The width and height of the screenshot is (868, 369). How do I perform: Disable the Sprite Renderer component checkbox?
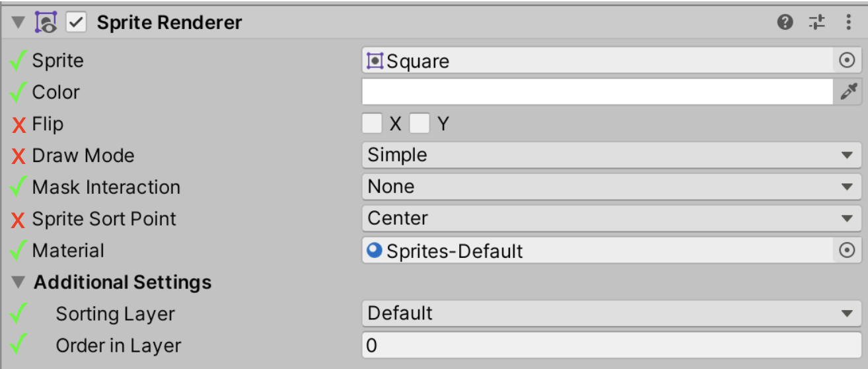tap(77, 22)
